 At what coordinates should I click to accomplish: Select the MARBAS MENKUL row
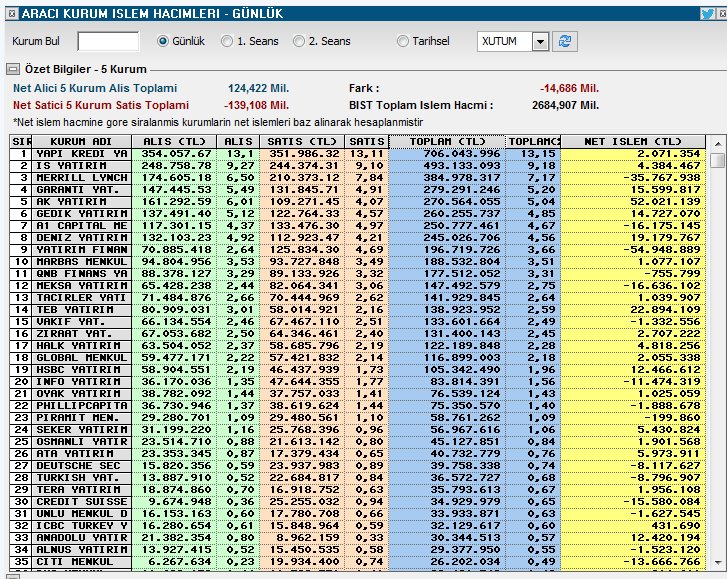(357, 262)
